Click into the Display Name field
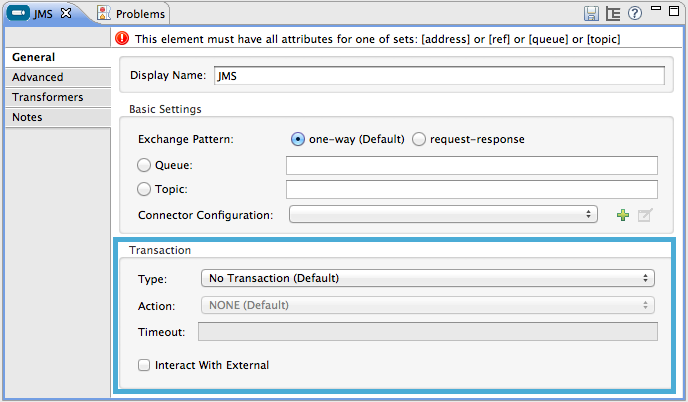The height and width of the screenshot is (402, 688). [439, 75]
